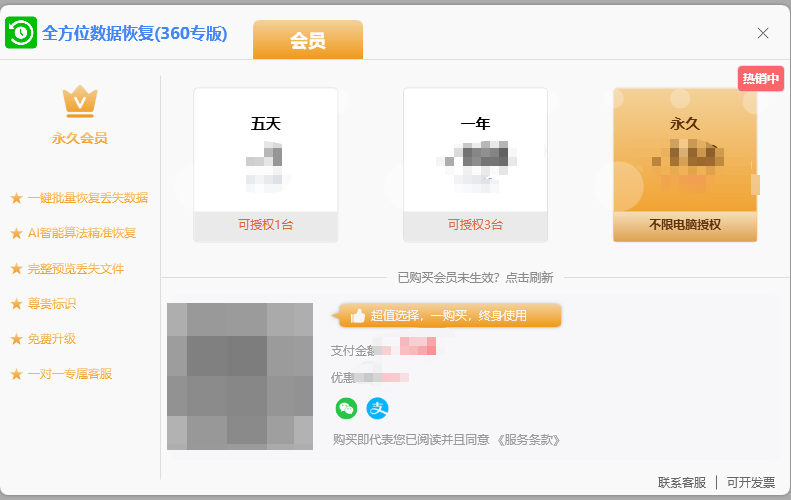
Task: Click star beside 尊贵标识
Action: pyautogui.click(x=17, y=304)
